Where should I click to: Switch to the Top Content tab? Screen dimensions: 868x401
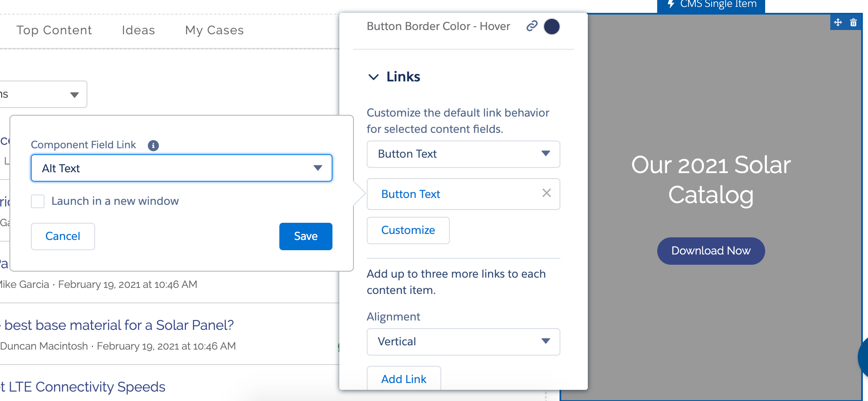(x=54, y=30)
